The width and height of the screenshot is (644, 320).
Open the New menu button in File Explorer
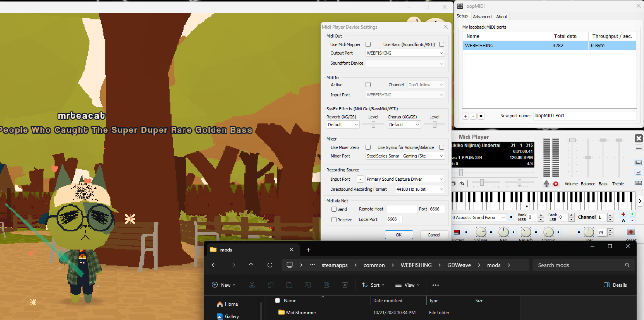223,285
